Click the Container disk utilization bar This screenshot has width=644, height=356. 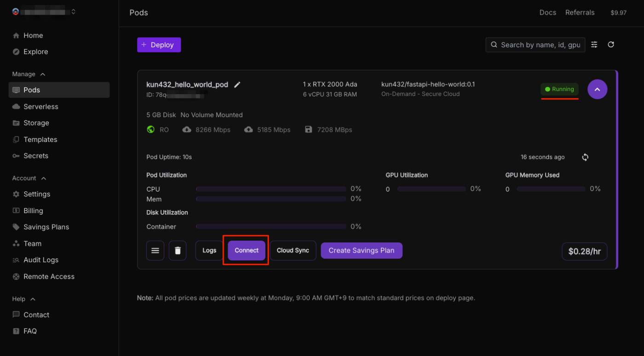271,226
